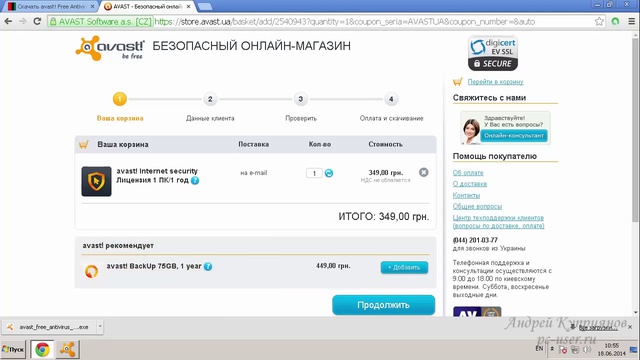The height and width of the screenshot is (360, 640).
Task: Open the Об оплате link
Action: click(468, 173)
